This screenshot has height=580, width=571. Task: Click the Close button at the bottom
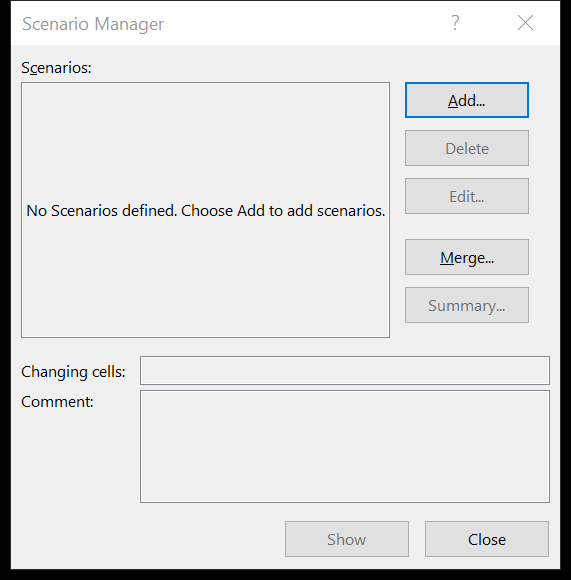tap(487, 539)
